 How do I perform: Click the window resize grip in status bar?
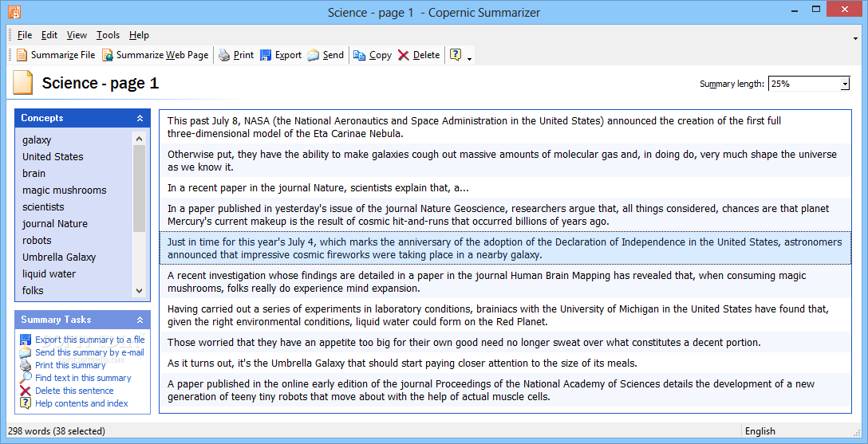tap(858, 433)
